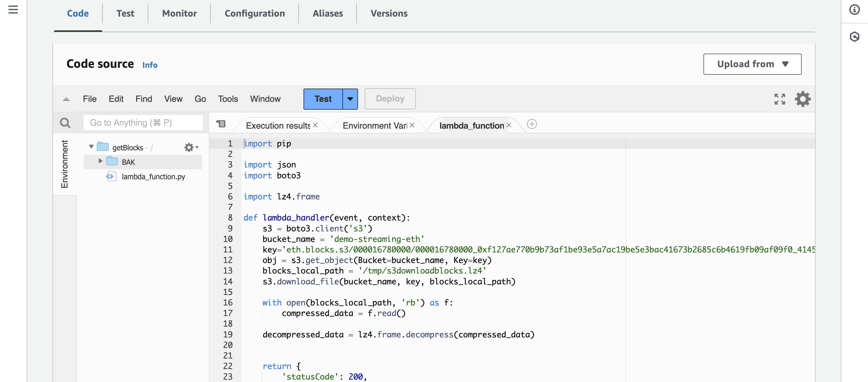
Task: Collapse the getBlocks folder tree
Action: pos(91,146)
